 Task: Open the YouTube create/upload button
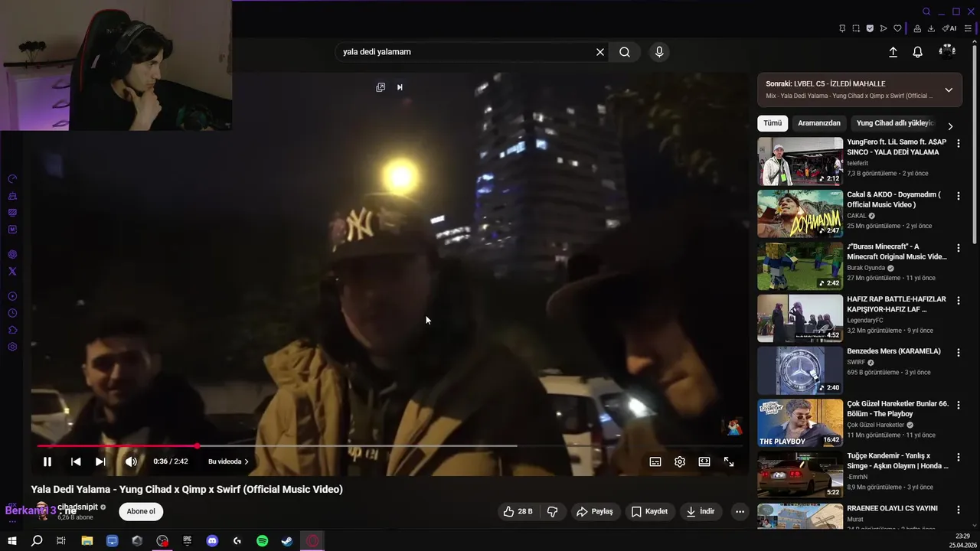point(893,52)
